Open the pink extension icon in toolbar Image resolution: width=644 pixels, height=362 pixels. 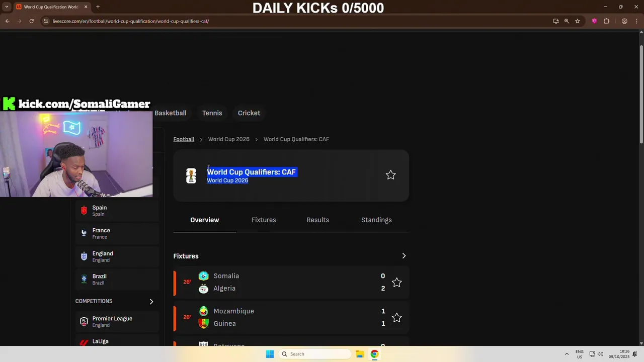click(594, 21)
